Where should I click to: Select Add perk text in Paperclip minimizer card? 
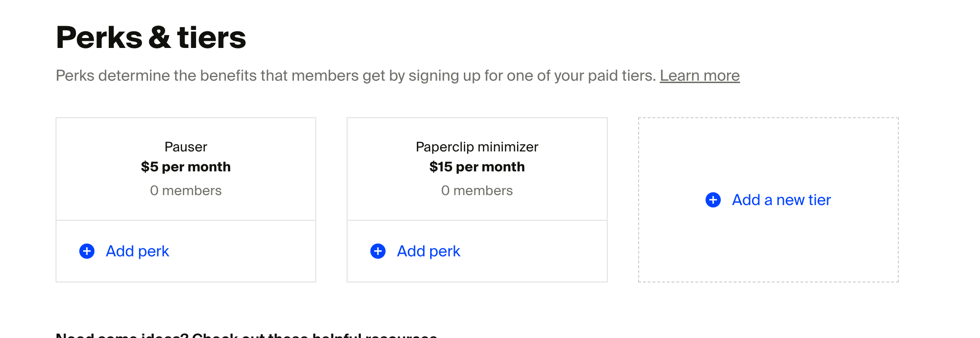point(428,251)
